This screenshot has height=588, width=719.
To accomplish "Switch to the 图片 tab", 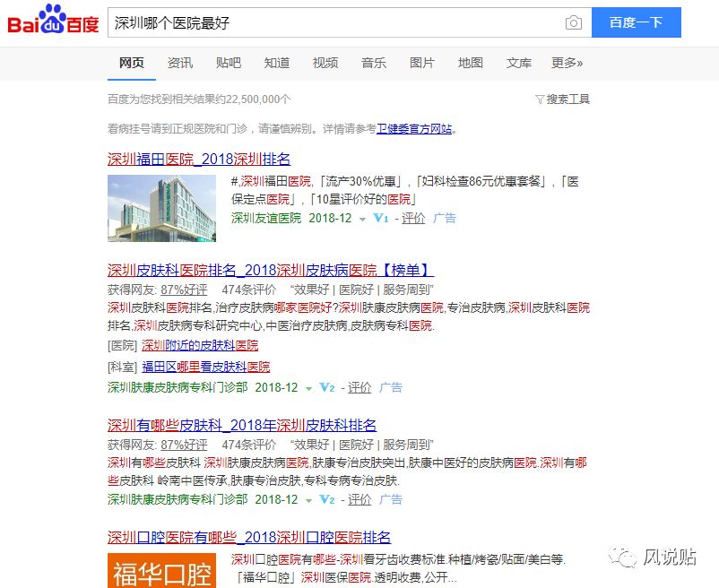I will (422, 63).
